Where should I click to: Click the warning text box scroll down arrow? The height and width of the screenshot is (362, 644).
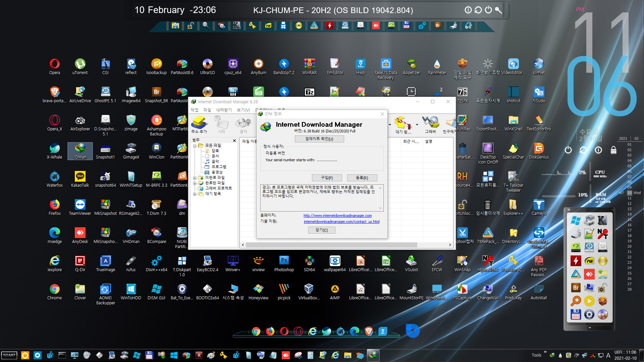point(380,208)
